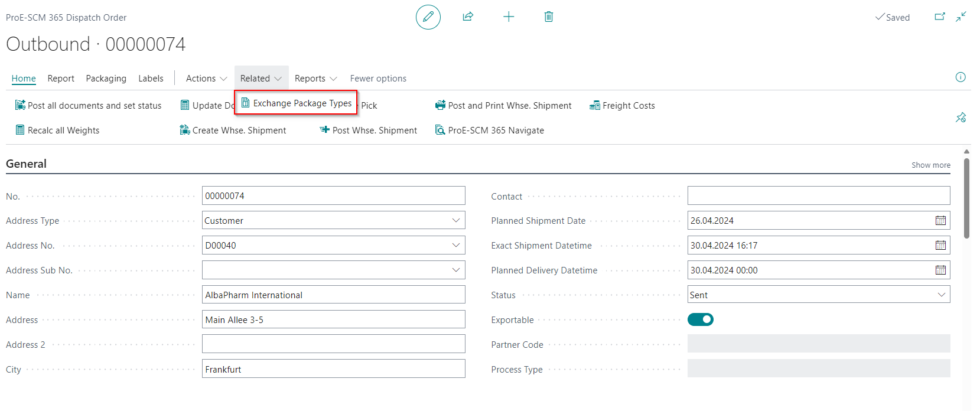This screenshot has width=980, height=411.
Task: Toggle the Exportable switch
Action: (x=701, y=319)
